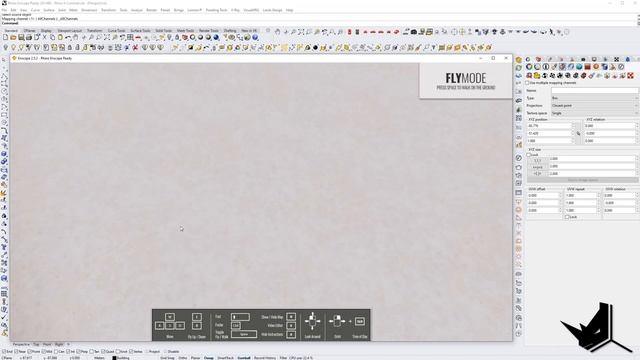The image size is (640, 360).
Task: Click the camera icon in the top toolbar
Action: coord(413,31)
